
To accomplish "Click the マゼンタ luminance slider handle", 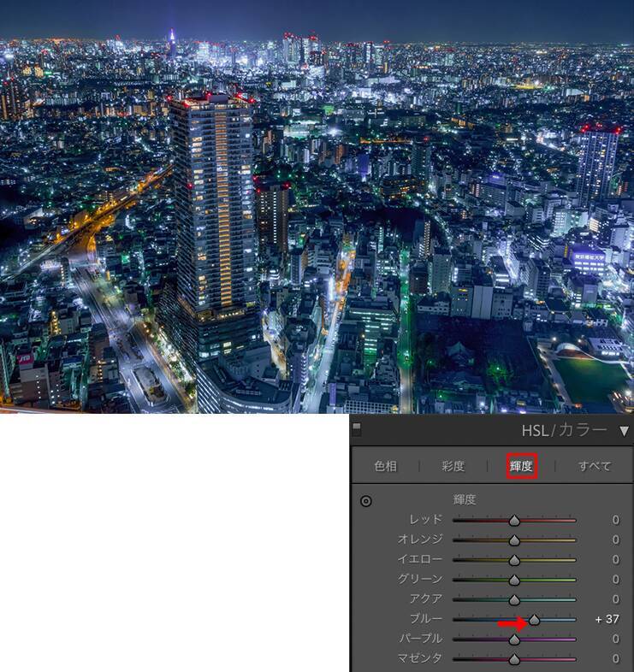I will 514,659.
